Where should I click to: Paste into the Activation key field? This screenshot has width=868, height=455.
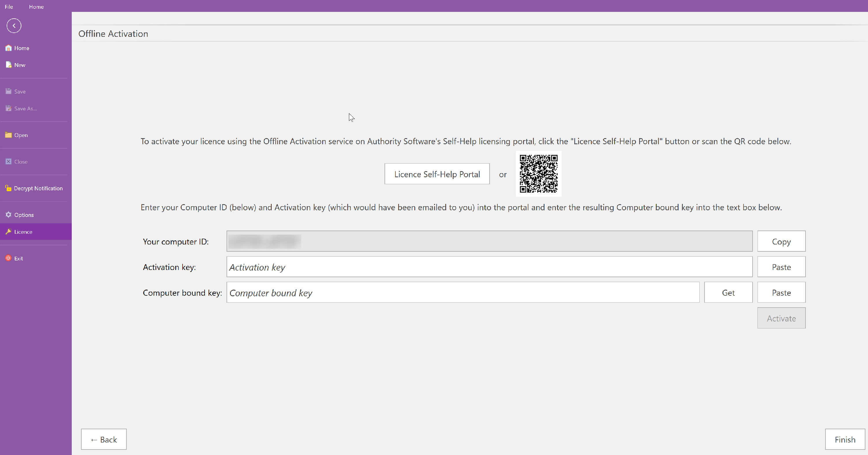(x=781, y=267)
